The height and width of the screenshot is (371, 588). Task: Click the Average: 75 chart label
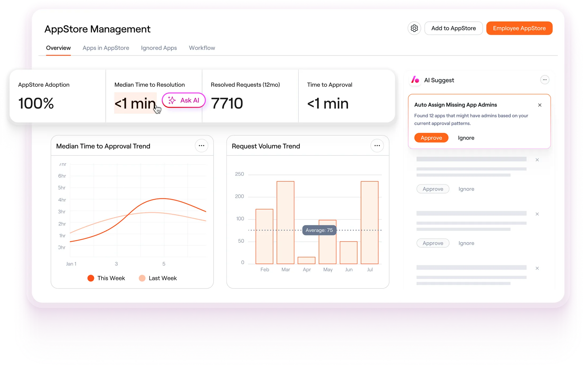tap(319, 230)
